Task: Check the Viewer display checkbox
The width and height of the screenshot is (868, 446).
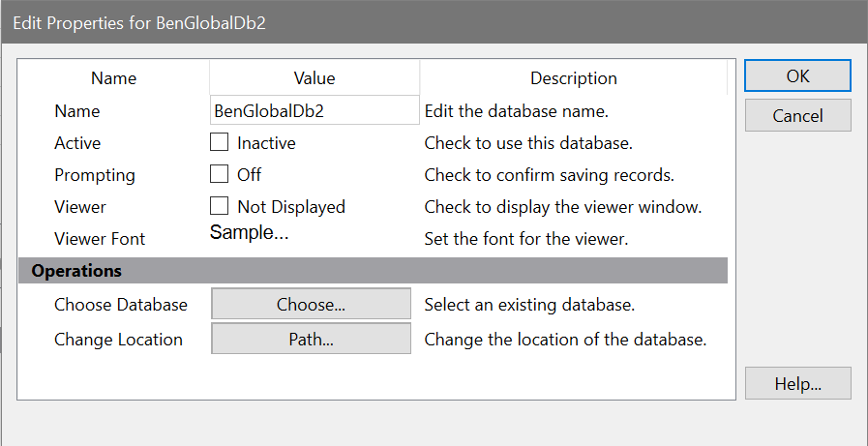Action: point(220,207)
